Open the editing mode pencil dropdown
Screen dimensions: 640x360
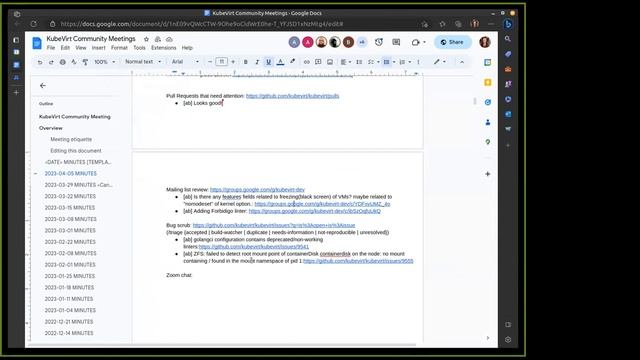[x=439, y=62]
